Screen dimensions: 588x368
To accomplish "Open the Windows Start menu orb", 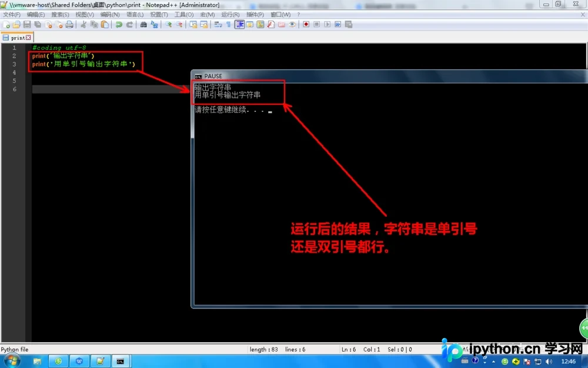I will tap(11, 361).
